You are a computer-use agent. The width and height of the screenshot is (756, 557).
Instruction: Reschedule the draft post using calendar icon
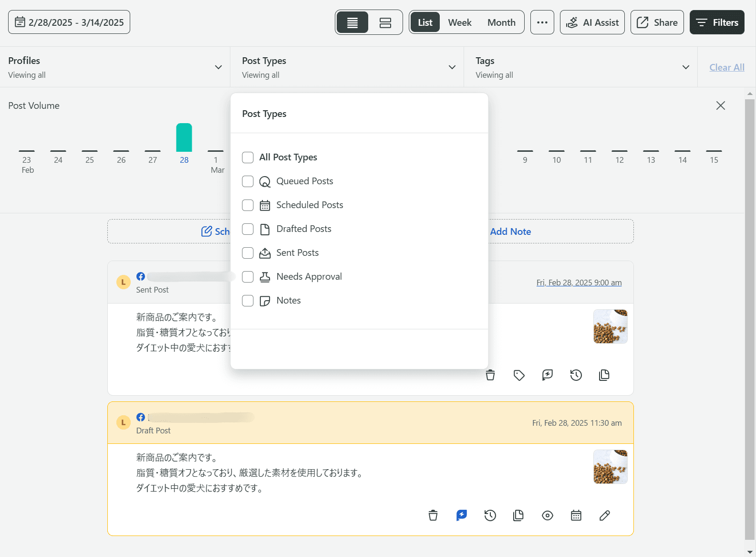(576, 515)
